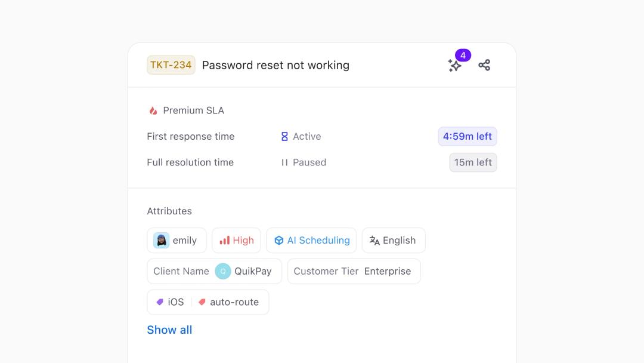Open the High priority selector chip
Image resolution: width=644 pixels, height=363 pixels.
[236, 240]
